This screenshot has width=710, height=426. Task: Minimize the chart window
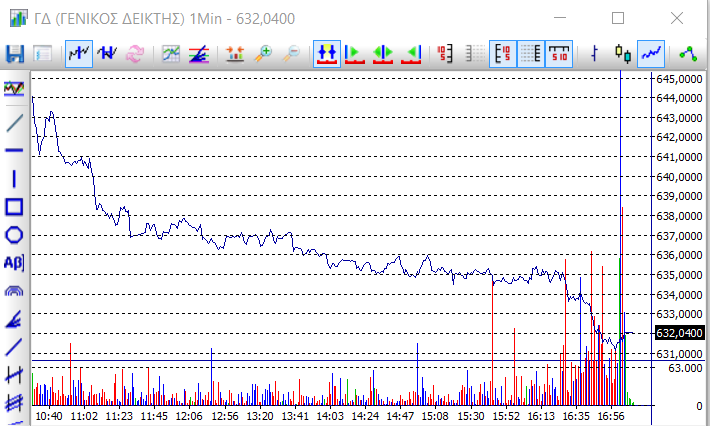pos(560,18)
